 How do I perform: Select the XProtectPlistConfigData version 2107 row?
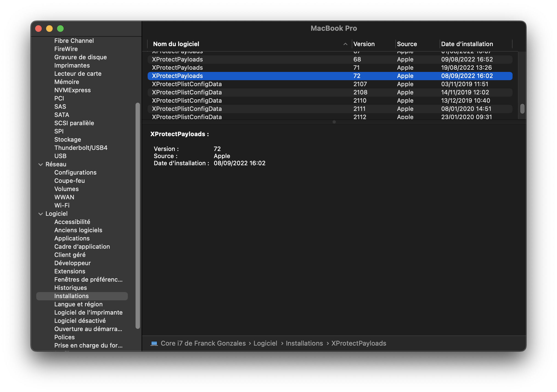[x=274, y=84]
